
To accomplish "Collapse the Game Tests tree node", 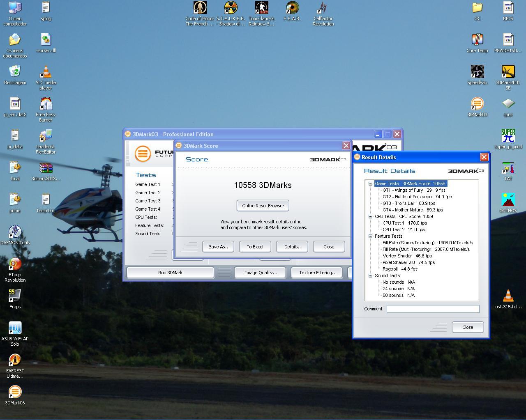I will click(x=370, y=184).
